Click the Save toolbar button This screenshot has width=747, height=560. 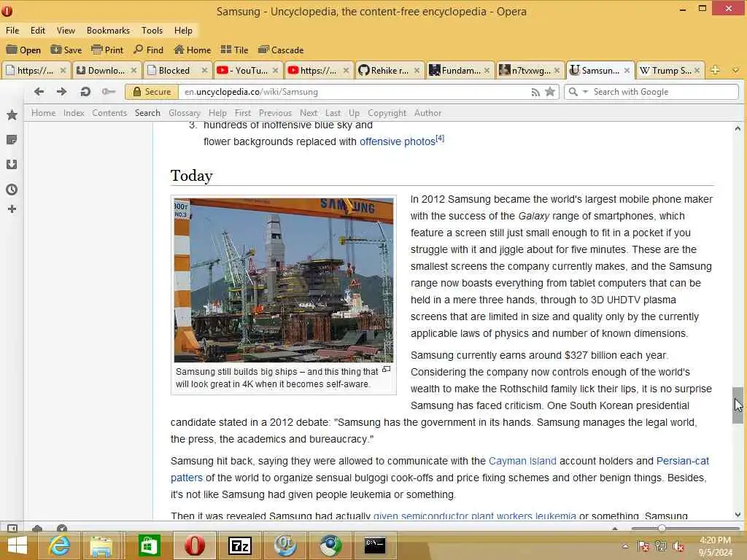[66, 50]
